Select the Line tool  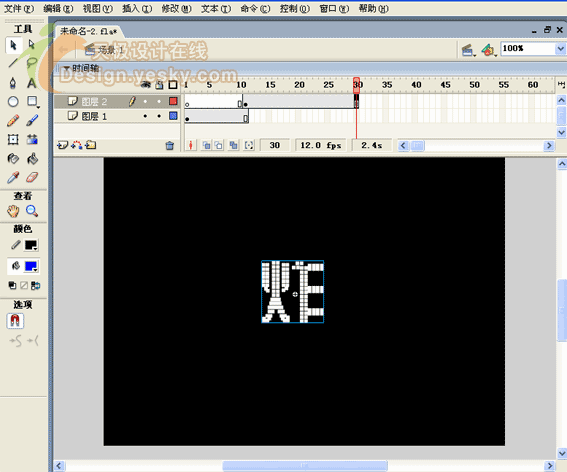(13, 63)
